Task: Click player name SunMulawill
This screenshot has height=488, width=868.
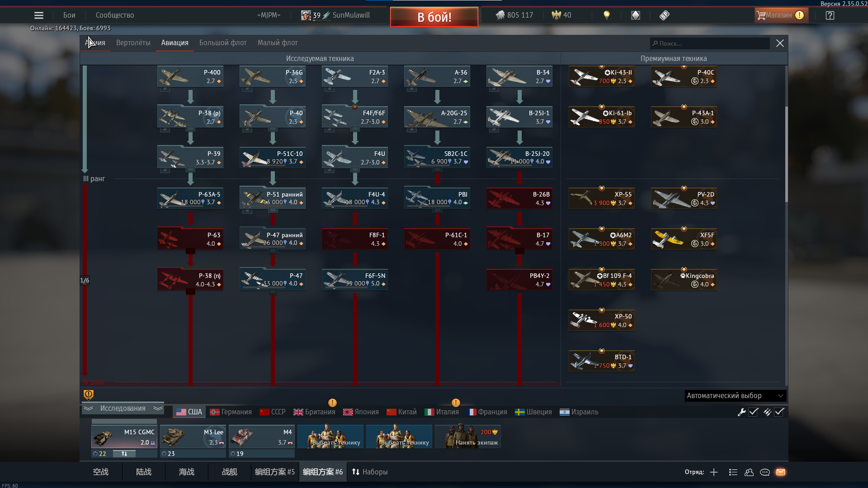Action: [x=351, y=15]
